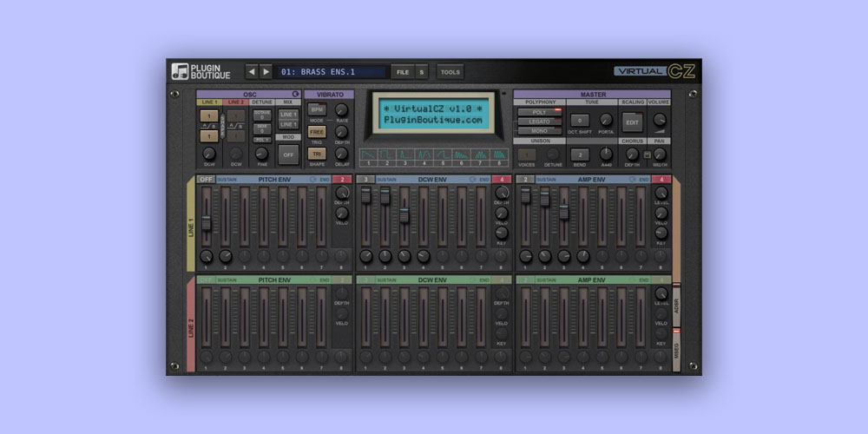
Task: Toggle Line 1 PITCH ENV OFF button
Action: (206, 180)
